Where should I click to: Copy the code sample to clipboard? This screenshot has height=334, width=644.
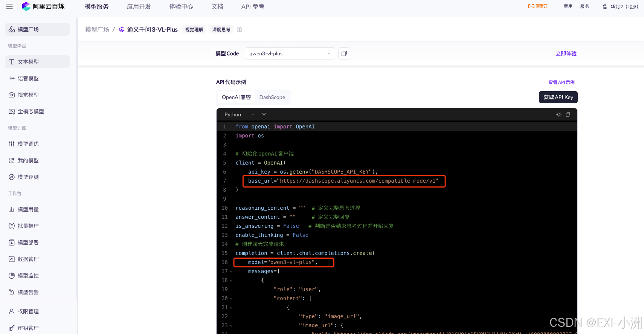[x=568, y=114]
